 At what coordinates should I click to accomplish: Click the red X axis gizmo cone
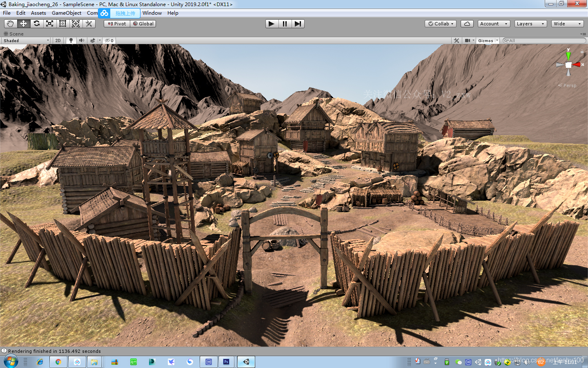(x=577, y=65)
